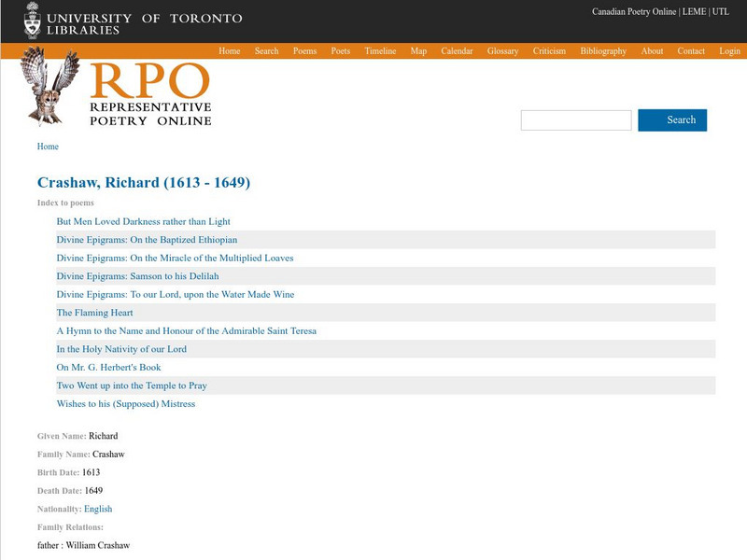Focus the search text input field

pyautogui.click(x=576, y=120)
